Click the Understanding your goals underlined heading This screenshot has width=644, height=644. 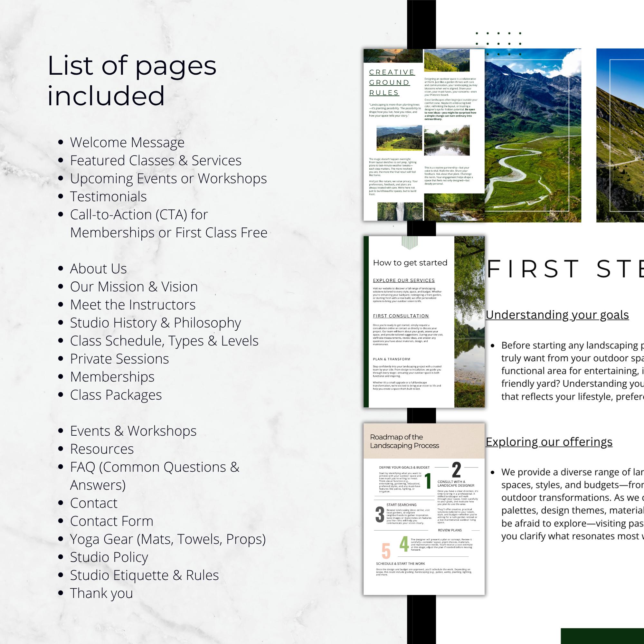click(558, 315)
